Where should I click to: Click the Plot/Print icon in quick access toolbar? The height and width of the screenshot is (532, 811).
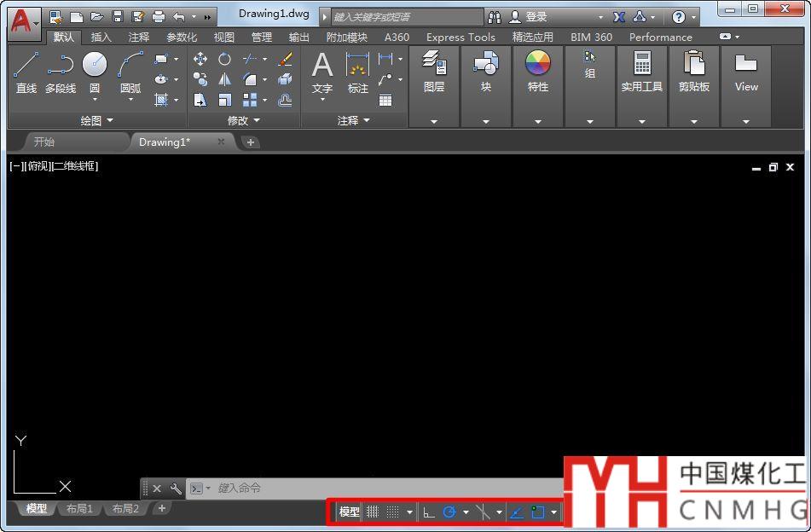click(x=159, y=16)
